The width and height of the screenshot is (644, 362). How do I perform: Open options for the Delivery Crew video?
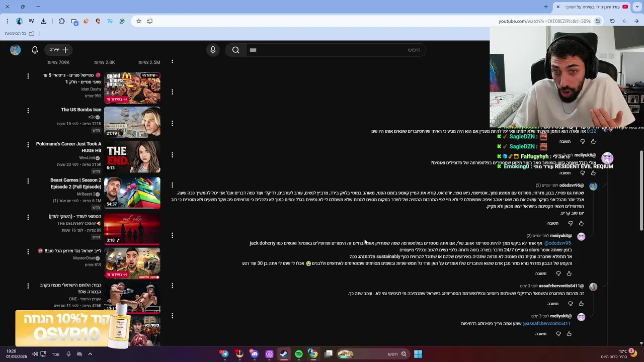pos(28,217)
